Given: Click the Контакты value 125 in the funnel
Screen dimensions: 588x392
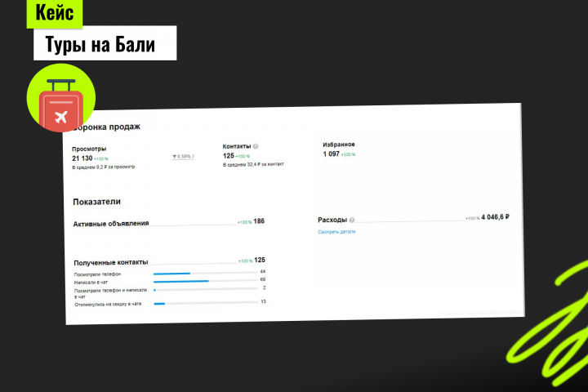Looking at the screenshot, I should (229, 156).
